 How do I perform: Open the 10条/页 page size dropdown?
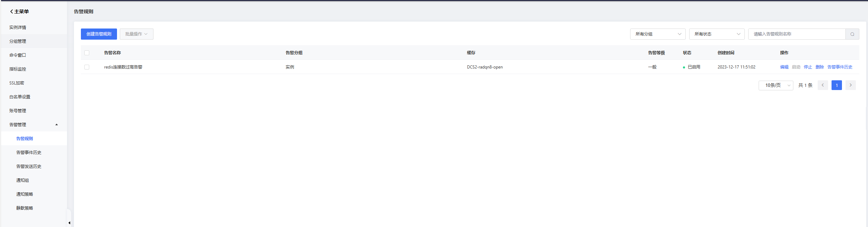point(776,85)
